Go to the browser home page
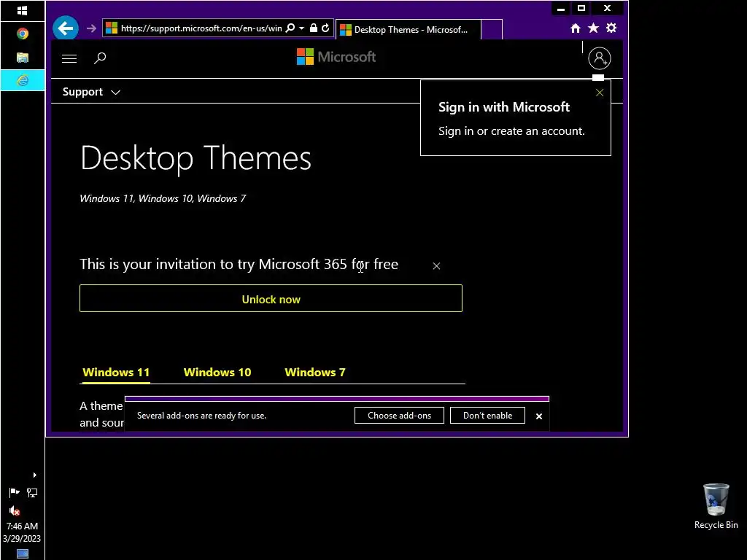747x560 pixels. [576, 28]
